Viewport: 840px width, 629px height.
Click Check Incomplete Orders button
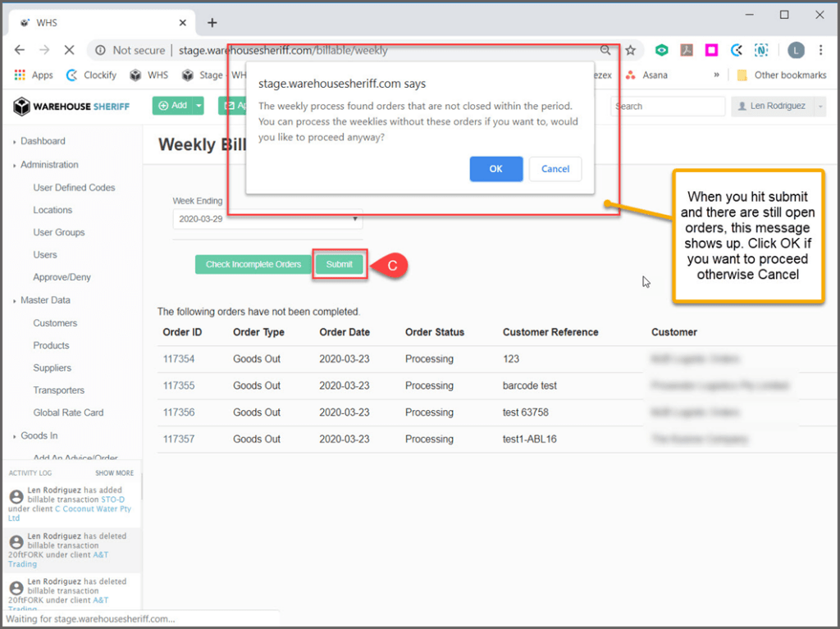click(253, 264)
